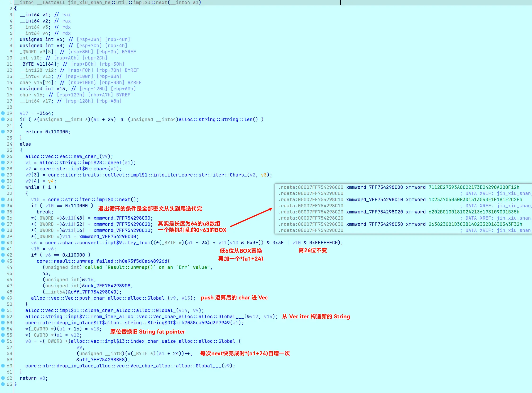Toggle breakpoint dot on line 19
532x393 pixels.
tap(3, 113)
